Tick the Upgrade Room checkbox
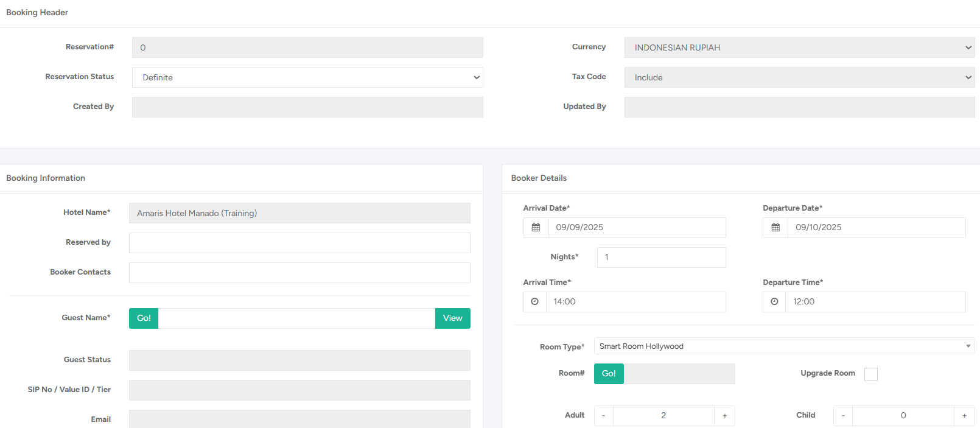 pyautogui.click(x=871, y=374)
